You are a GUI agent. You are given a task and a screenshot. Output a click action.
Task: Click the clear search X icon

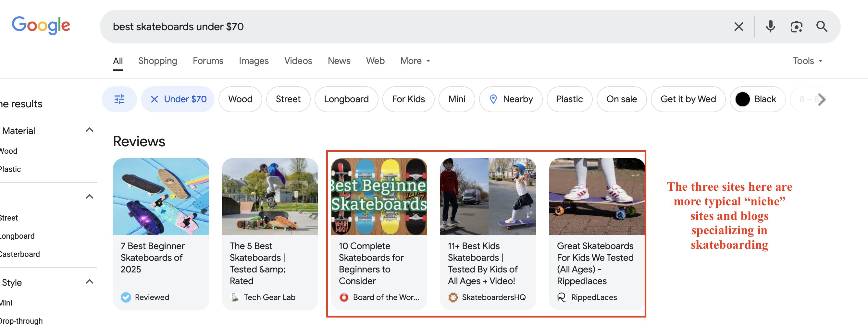point(738,26)
